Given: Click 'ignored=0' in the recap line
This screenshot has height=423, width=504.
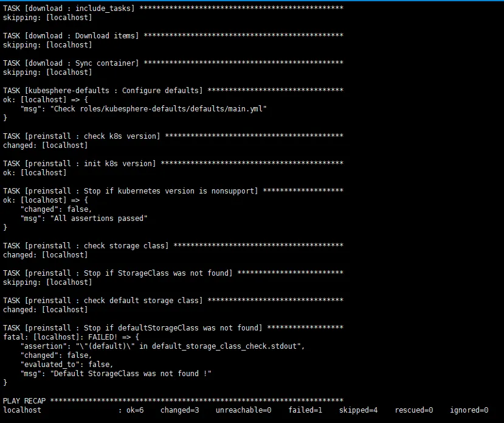Looking at the screenshot, I should pos(468,410).
